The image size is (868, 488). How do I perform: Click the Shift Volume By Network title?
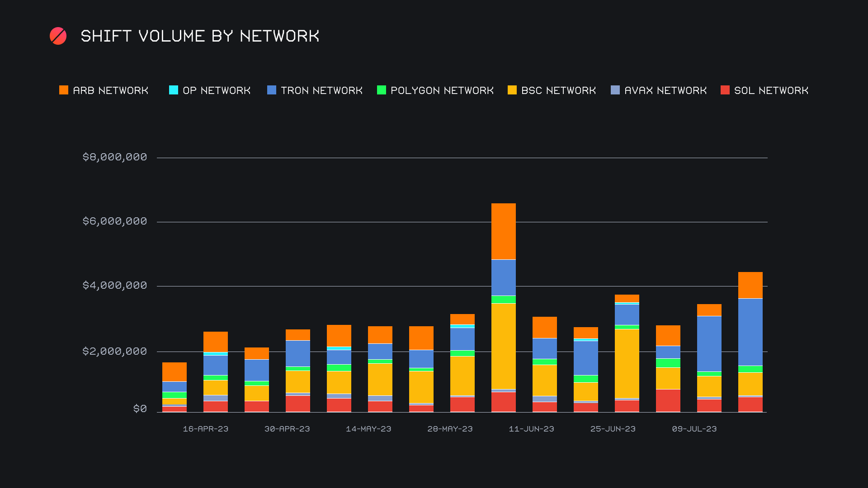[200, 36]
